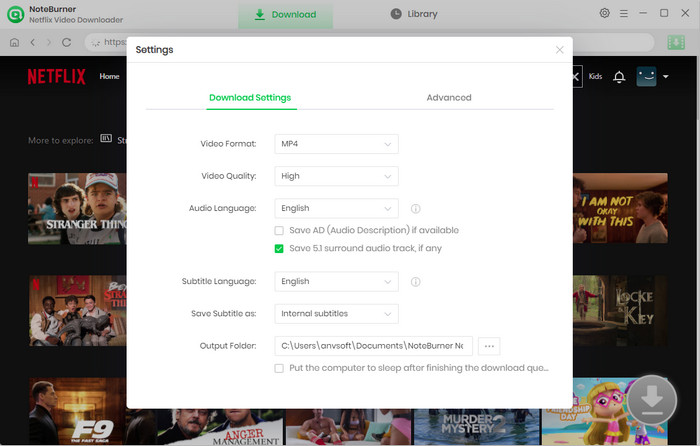Open the Murder Mystery 2 thumbnail
The width and height of the screenshot is (700, 446).
[x=477, y=427]
